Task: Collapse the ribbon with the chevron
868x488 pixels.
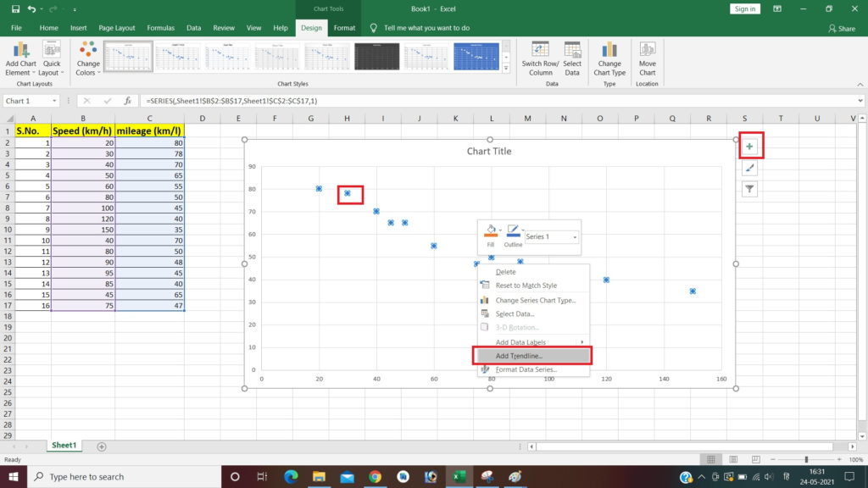Action: [x=860, y=85]
